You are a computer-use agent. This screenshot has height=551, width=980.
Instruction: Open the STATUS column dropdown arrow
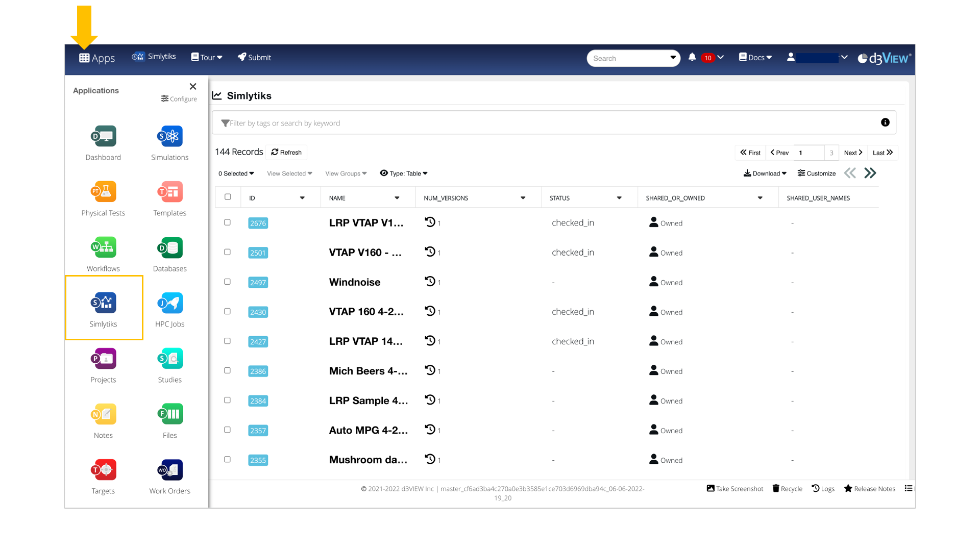(619, 198)
